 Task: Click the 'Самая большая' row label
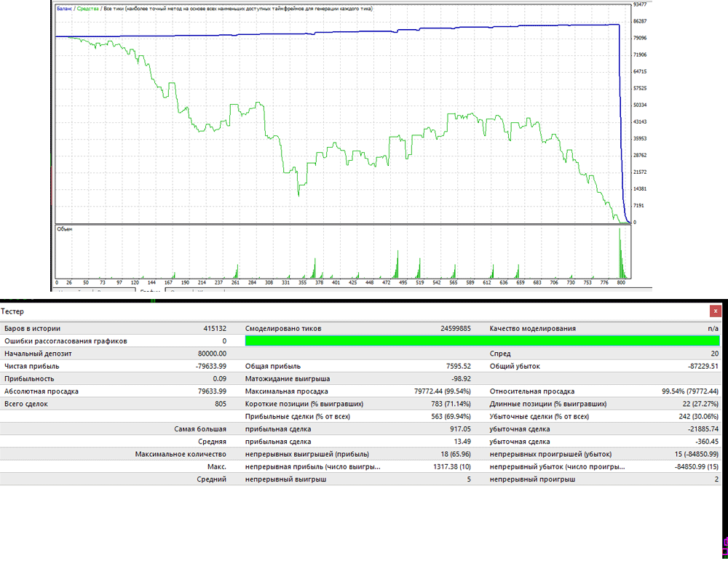200,428
